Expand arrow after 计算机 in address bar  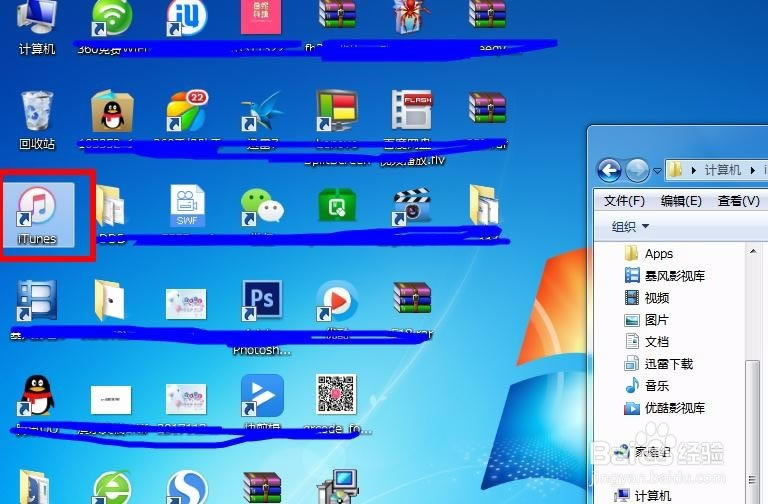coord(752,170)
